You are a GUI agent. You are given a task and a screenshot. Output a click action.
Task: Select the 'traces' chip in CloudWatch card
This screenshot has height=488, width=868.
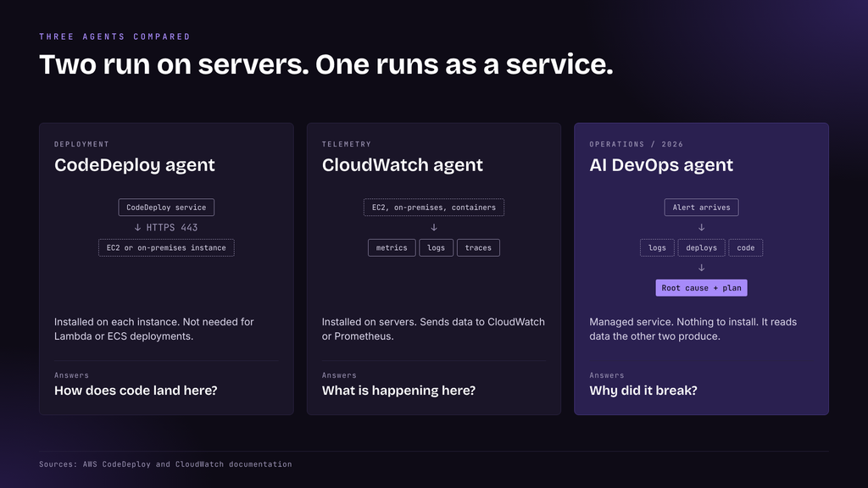[478, 248]
